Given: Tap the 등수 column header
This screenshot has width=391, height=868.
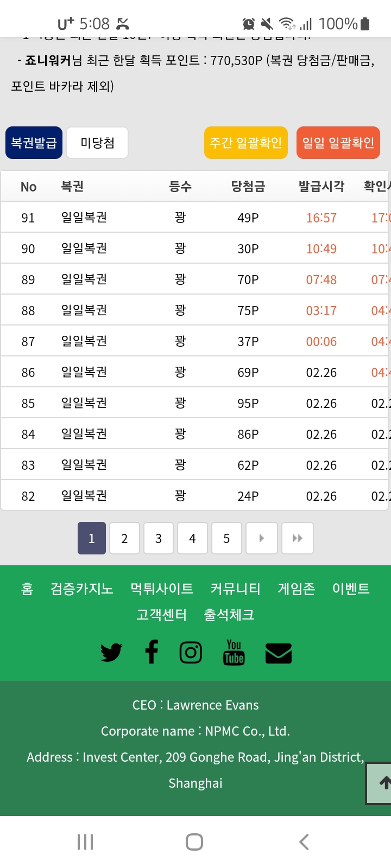Looking at the screenshot, I should [x=180, y=187].
